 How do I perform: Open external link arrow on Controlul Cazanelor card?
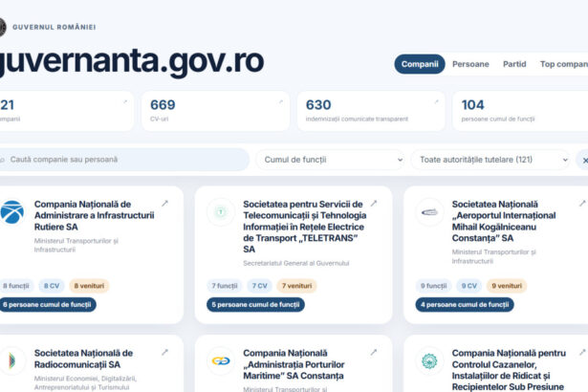pos(582,352)
